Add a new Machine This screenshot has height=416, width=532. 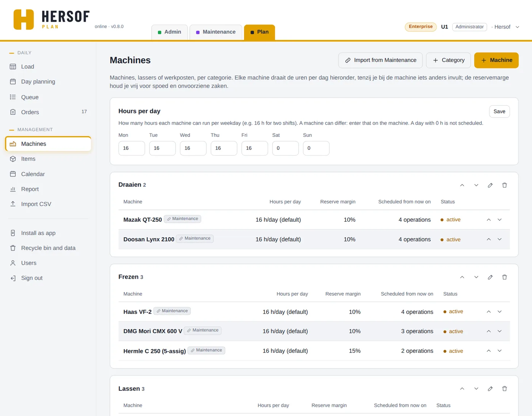496,60
